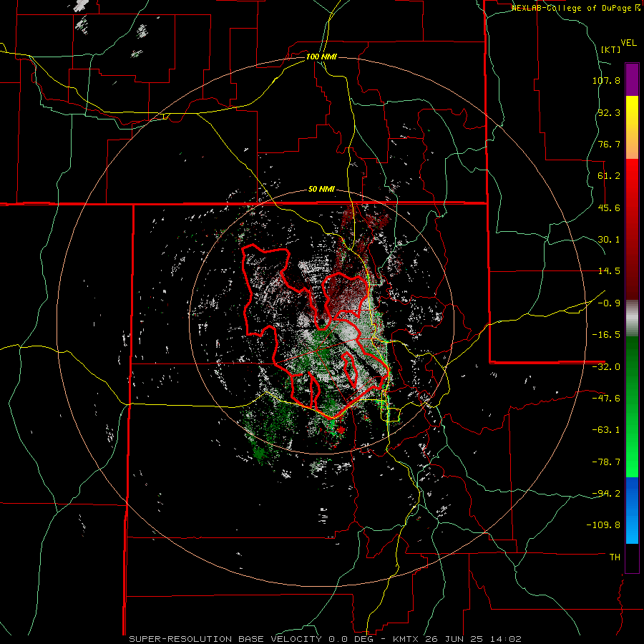Click the -0.9 velocity scale value
Viewport: 644px width, 644px height.
[609, 303]
